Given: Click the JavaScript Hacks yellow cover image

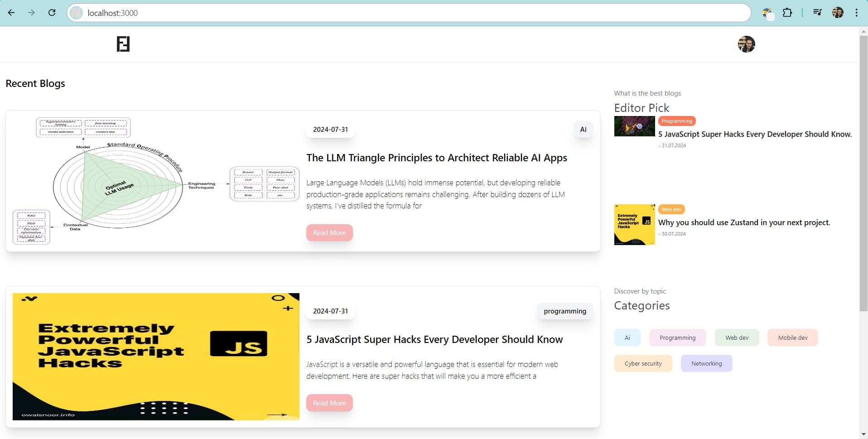Looking at the screenshot, I should [x=156, y=357].
